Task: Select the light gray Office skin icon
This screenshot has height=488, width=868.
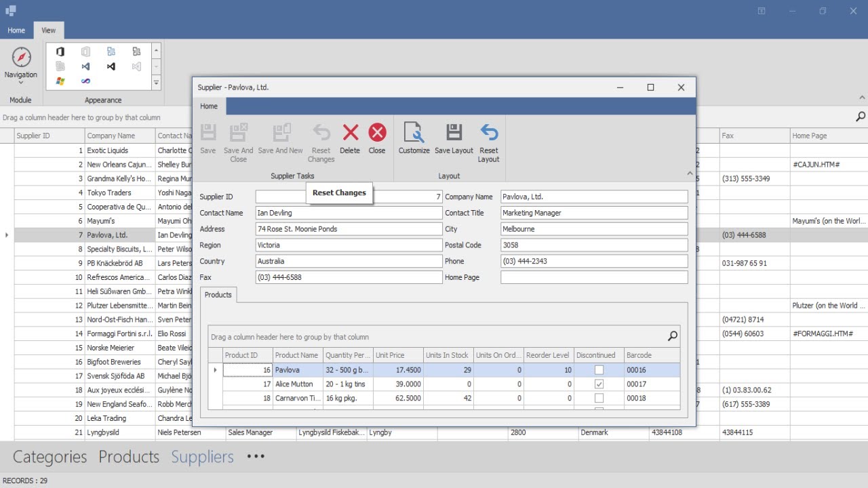Action: [x=85, y=52]
